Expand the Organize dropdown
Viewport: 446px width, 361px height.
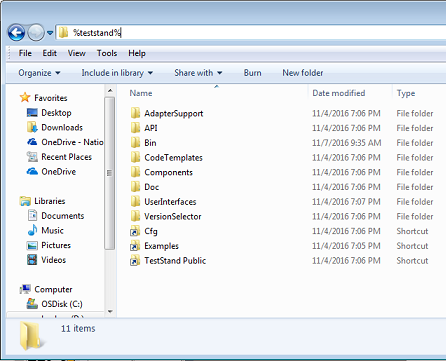pyautogui.click(x=39, y=73)
